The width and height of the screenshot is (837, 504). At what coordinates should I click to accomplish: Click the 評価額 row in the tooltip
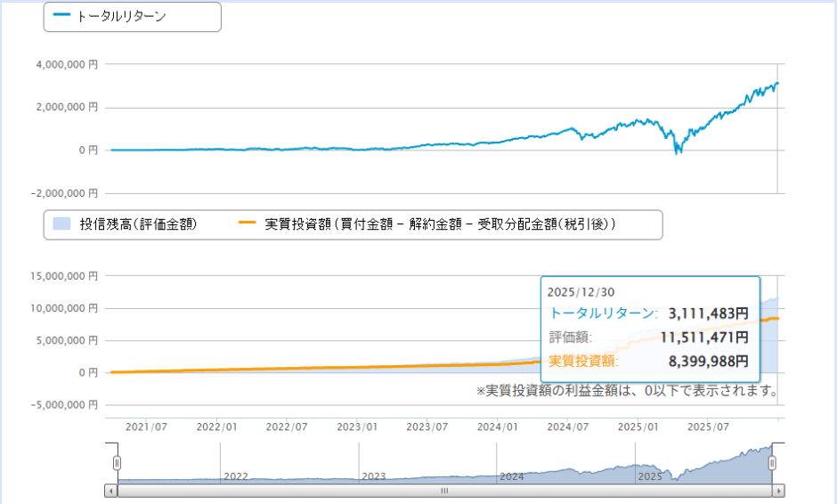coord(649,337)
